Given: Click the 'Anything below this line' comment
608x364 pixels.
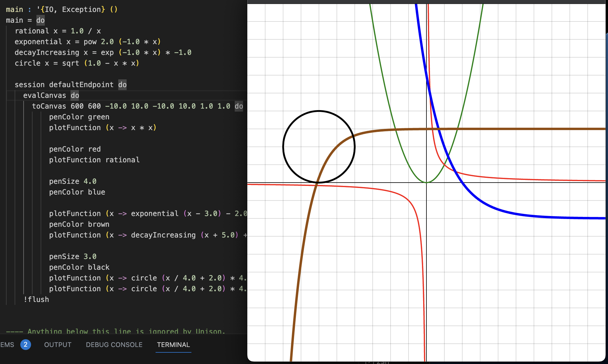Looking at the screenshot, I should pos(115,331).
